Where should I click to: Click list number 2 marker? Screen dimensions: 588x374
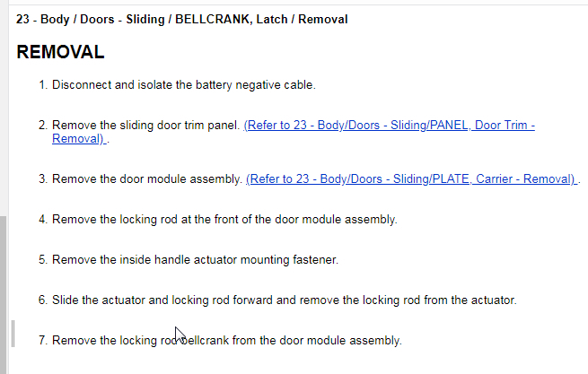coord(42,126)
